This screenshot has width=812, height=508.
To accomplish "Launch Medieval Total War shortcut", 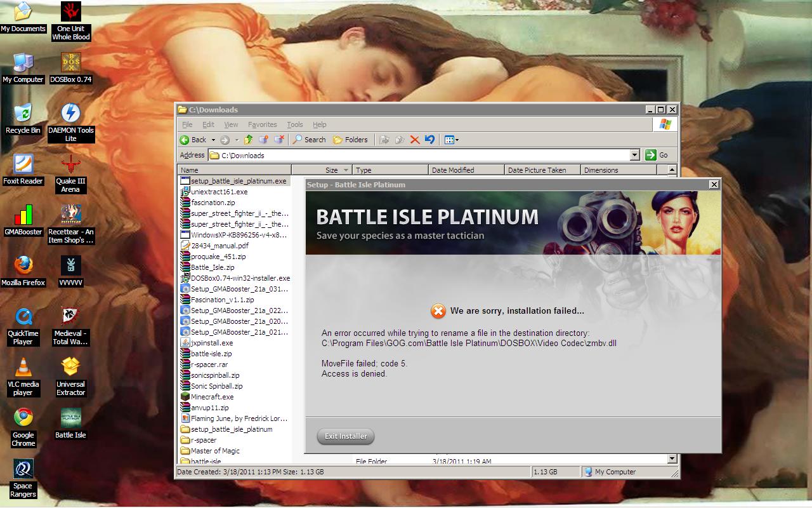I will click(70, 326).
